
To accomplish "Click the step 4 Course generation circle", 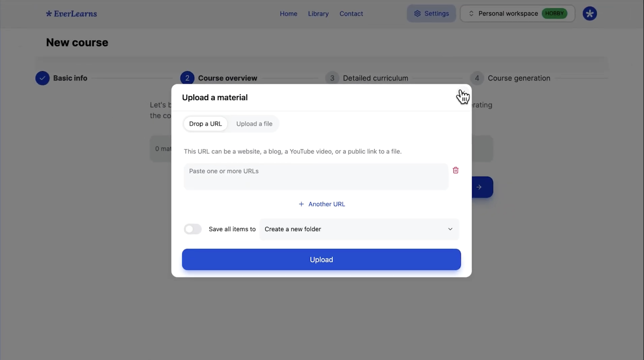I will pos(477,78).
